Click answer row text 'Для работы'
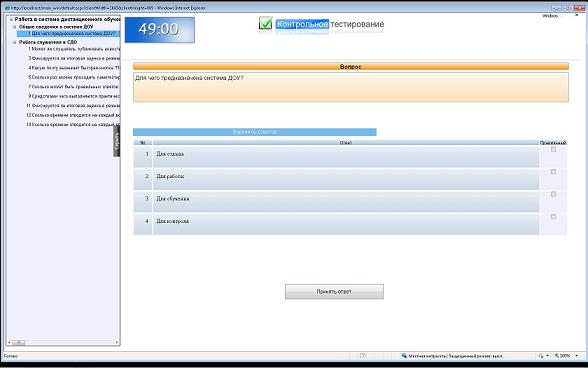This screenshot has width=588, height=368. [170, 176]
